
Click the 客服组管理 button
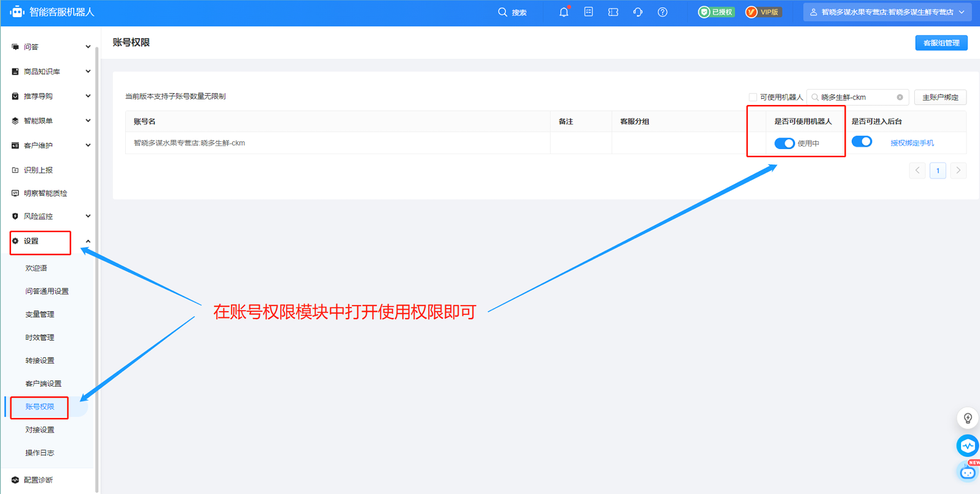tap(941, 43)
